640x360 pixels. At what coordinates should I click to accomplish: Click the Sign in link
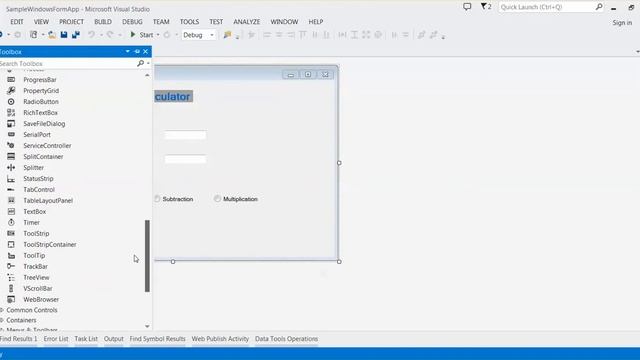(622, 23)
